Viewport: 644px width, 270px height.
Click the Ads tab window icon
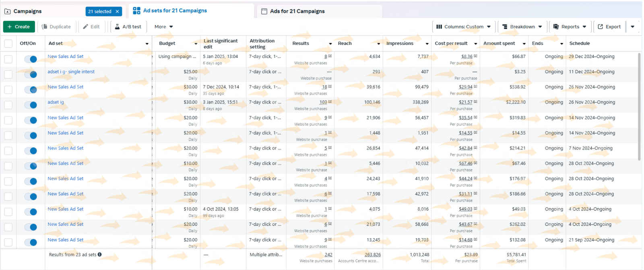point(264,11)
